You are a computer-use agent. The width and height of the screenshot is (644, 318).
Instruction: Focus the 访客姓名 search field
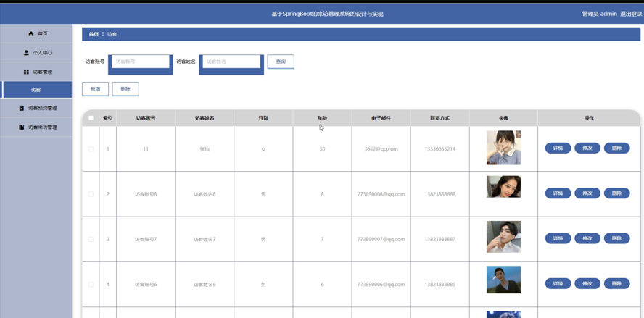[x=231, y=62]
